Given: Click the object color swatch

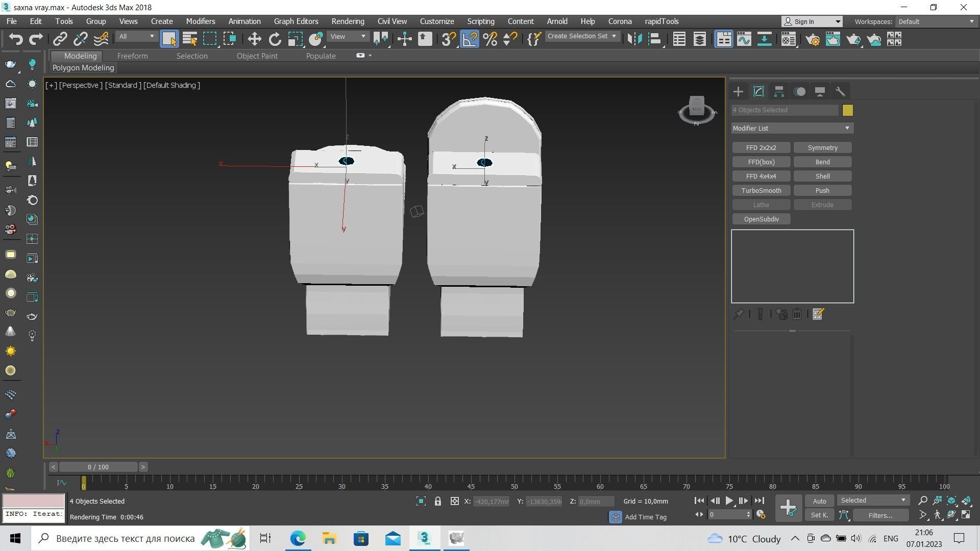Looking at the screenshot, I should click(847, 110).
